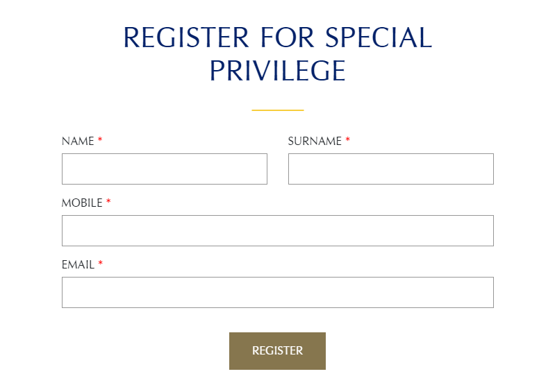
Task: Focus the SURNAME text box
Action: coord(391,169)
